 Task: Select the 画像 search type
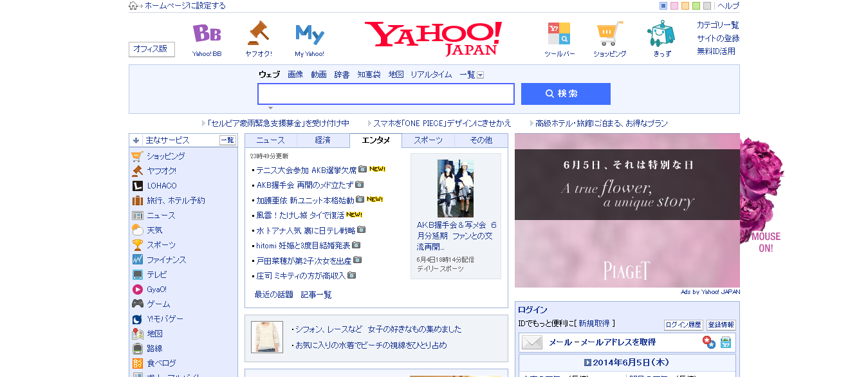(295, 75)
